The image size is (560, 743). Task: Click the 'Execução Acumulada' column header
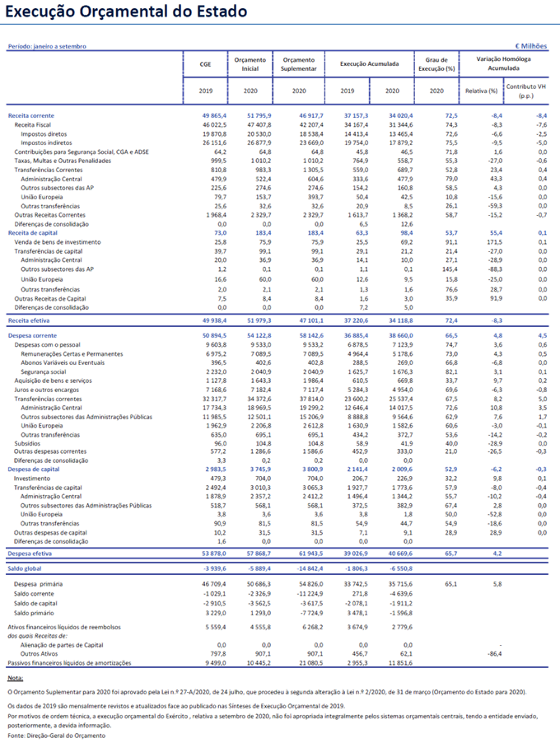pyautogui.click(x=370, y=63)
